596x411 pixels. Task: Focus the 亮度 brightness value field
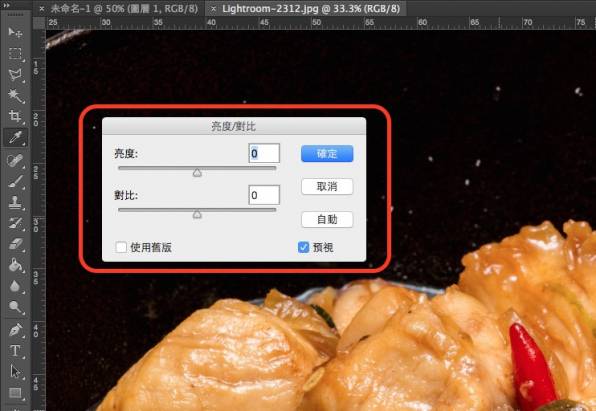(264, 153)
